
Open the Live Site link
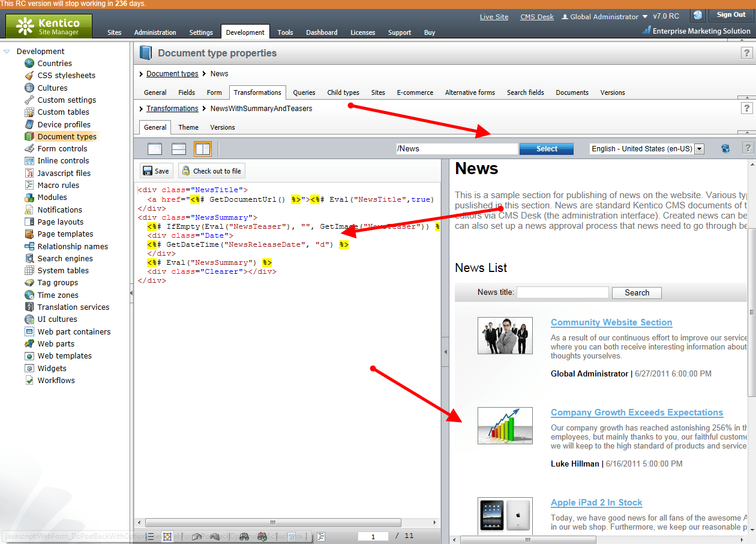point(494,17)
